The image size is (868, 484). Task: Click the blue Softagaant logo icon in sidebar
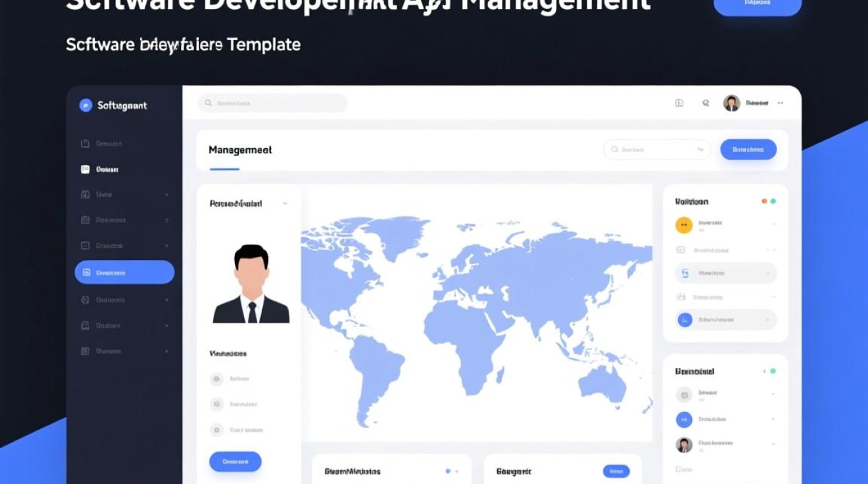[x=85, y=105]
